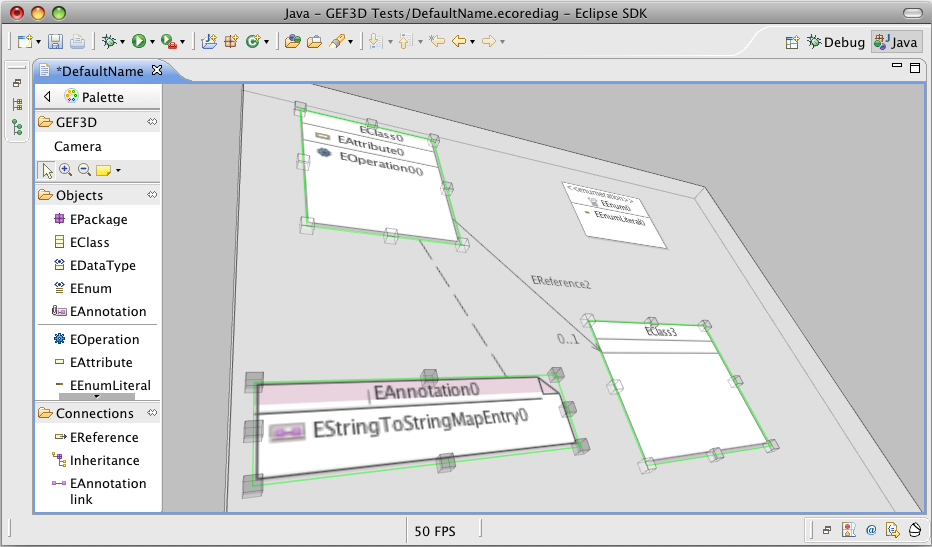Open the Debug launch dropdown arrow
932x547 pixels.
click(122, 42)
